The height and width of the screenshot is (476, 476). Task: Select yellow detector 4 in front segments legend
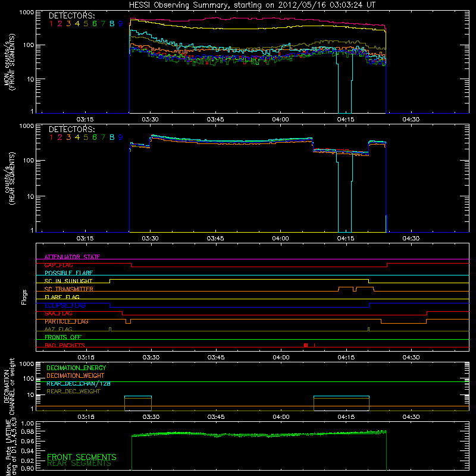tap(77, 24)
